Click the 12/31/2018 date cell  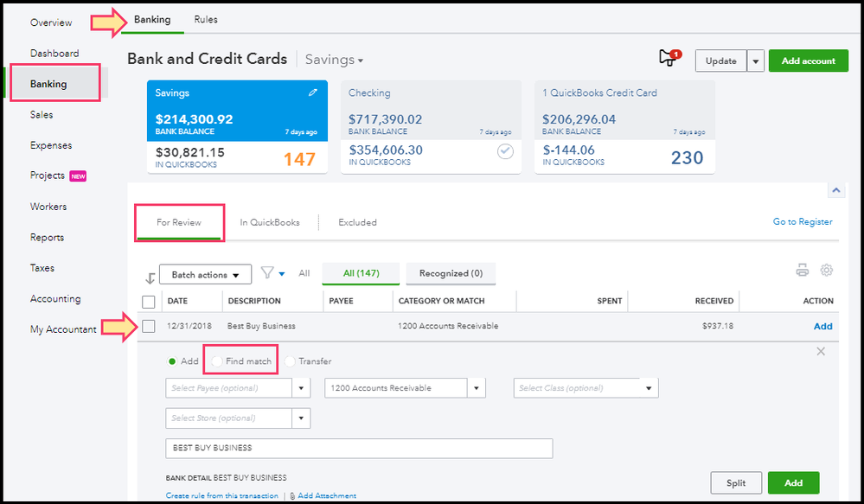click(189, 326)
